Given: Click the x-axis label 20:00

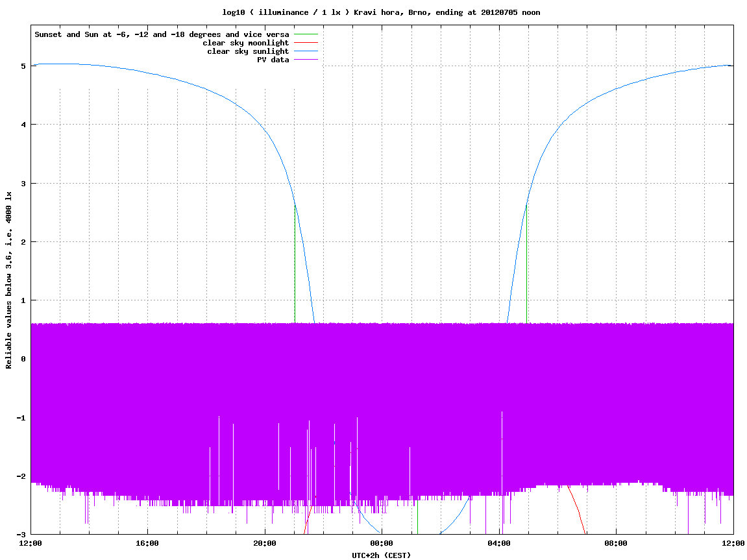Looking at the screenshot, I should (265, 543).
